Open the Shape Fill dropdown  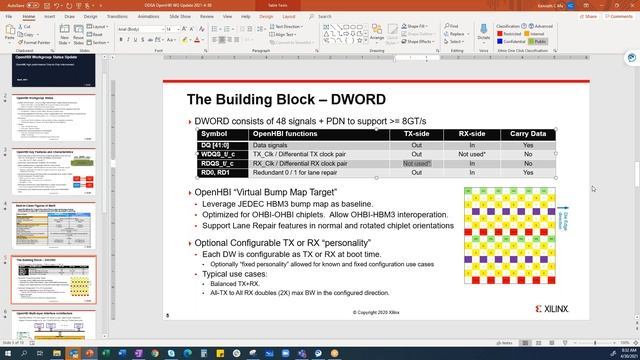tap(414, 26)
